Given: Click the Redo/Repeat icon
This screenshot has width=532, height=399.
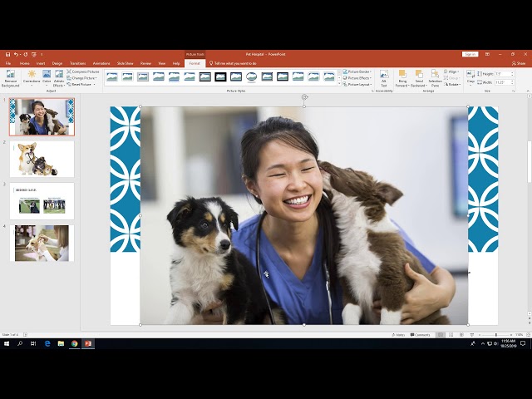Looking at the screenshot, I should click(26, 54).
